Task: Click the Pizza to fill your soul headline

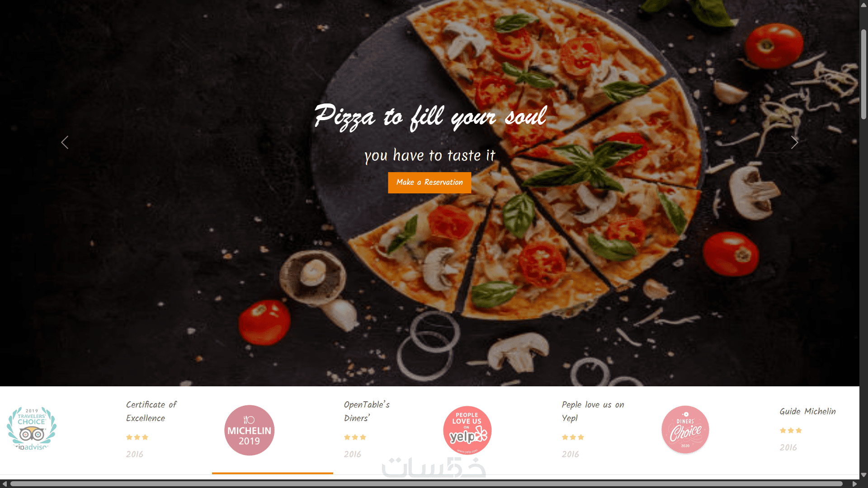Action: 430,117
